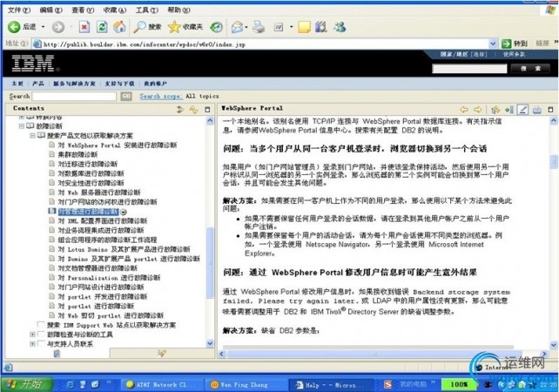Click the Mail envelope toolbar icon
This screenshot has width=559, height=392.
point(237,27)
